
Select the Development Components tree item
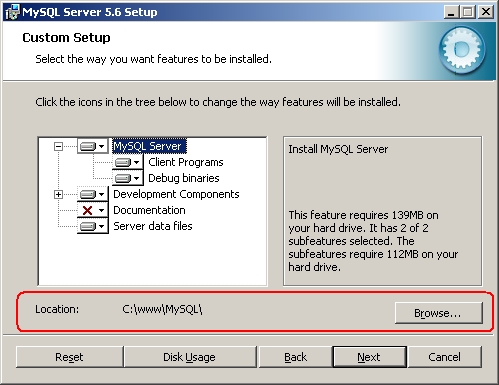176,194
